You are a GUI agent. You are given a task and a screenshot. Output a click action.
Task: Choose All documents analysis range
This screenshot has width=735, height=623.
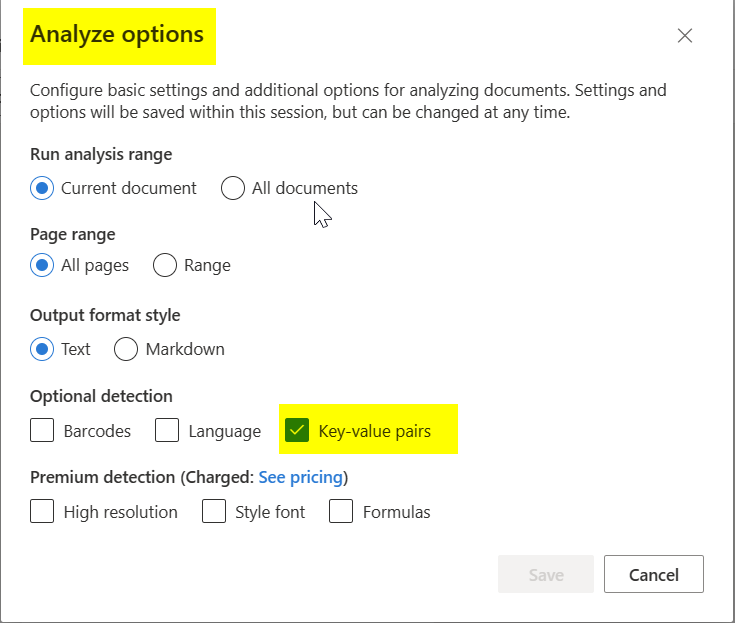[233, 188]
